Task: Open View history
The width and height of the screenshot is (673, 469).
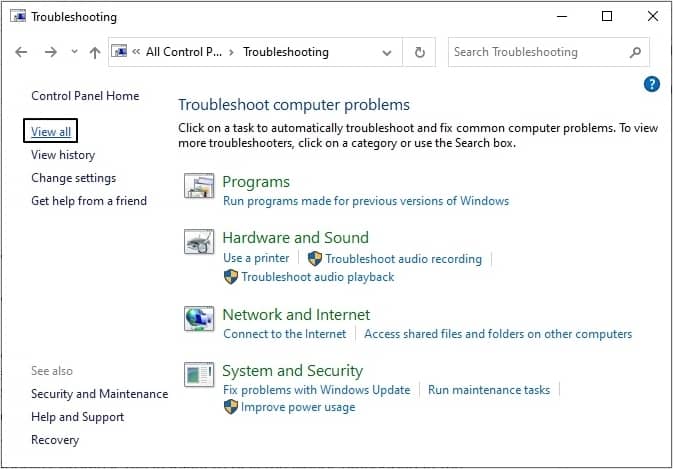Action: click(63, 155)
